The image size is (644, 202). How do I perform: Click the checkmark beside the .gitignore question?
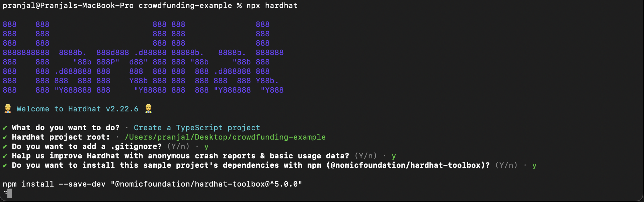click(x=5, y=147)
